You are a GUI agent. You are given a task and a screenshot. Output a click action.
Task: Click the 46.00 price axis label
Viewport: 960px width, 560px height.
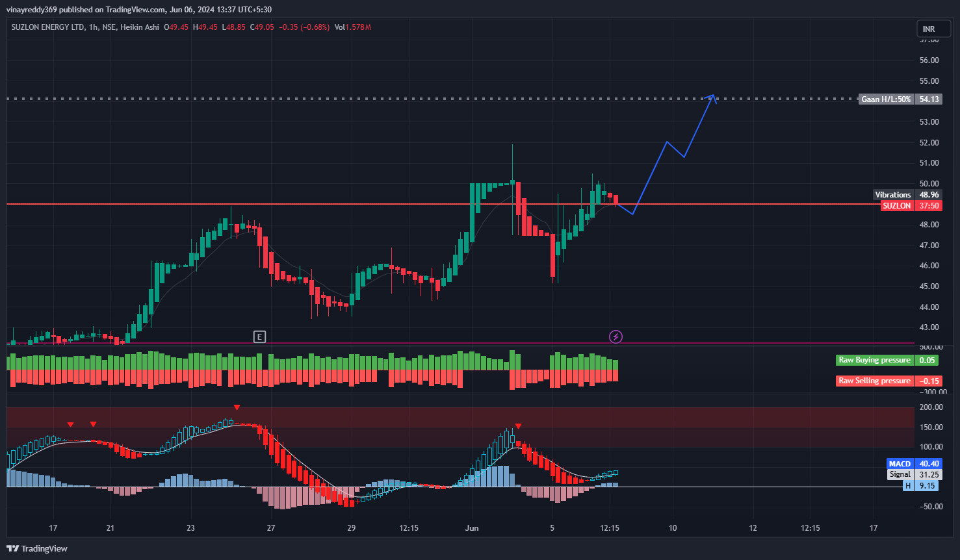pos(929,266)
